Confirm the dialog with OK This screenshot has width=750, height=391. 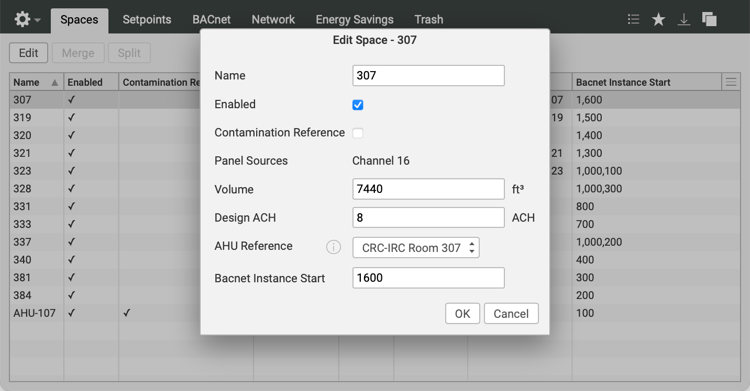[x=463, y=313]
